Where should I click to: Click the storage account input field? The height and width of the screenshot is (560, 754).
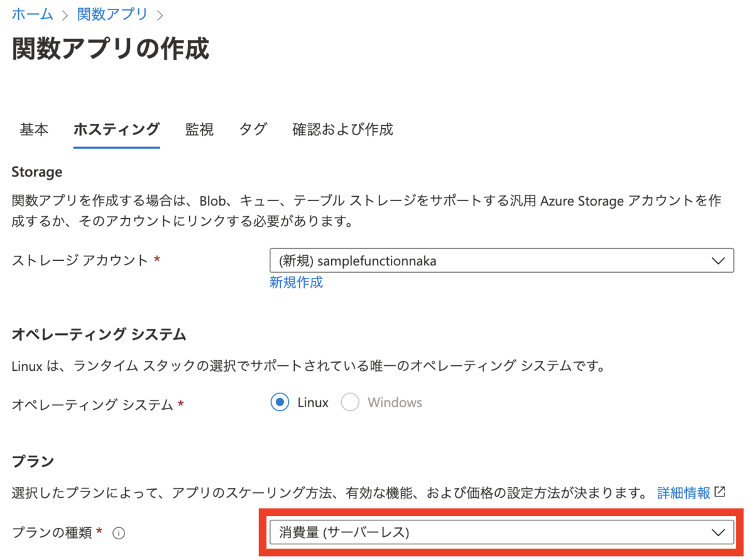click(440, 260)
